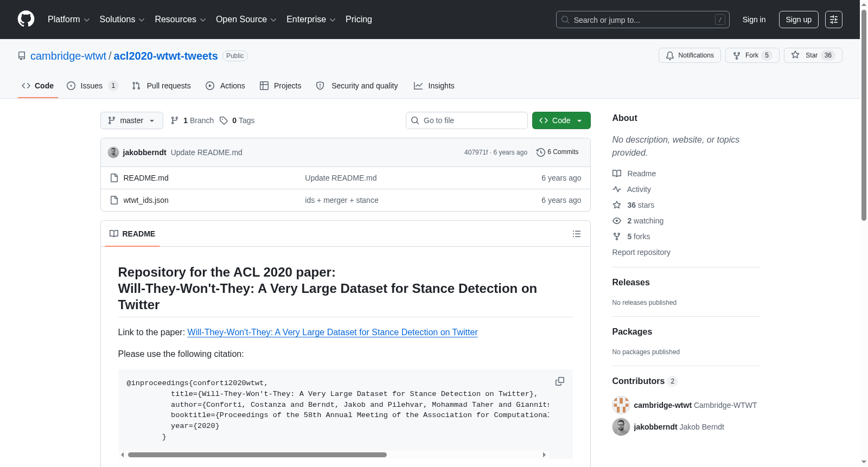The height and width of the screenshot is (467, 868).
Task: Open the Releases section heading
Action: coord(631,282)
